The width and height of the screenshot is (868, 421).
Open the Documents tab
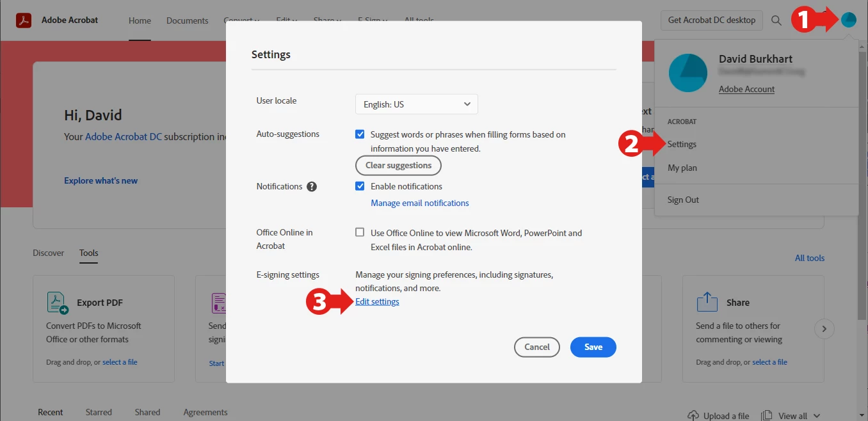(188, 20)
